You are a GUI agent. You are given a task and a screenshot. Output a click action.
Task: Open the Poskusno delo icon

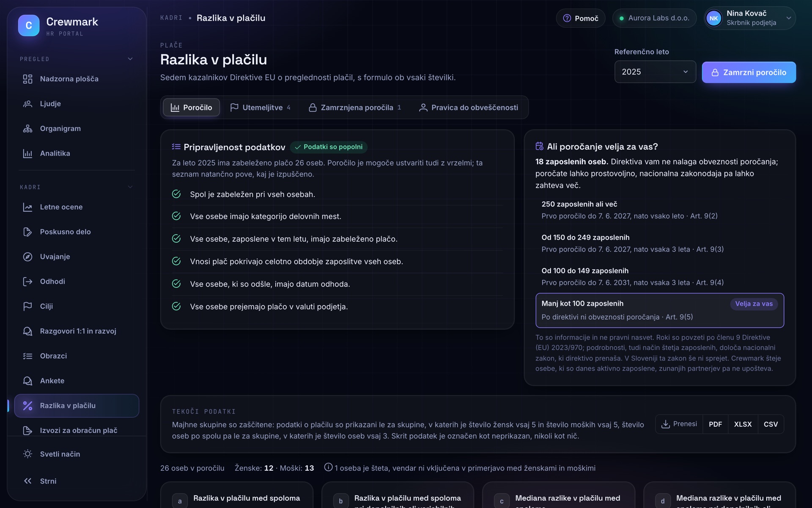click(27, 232)
